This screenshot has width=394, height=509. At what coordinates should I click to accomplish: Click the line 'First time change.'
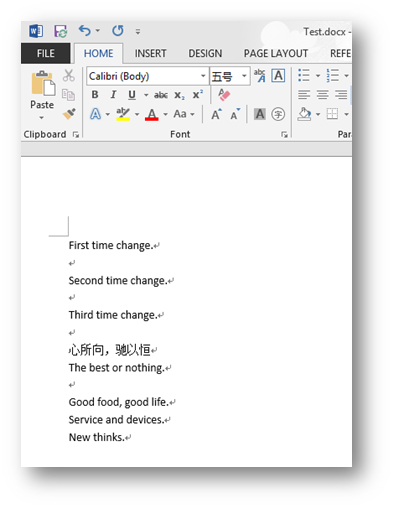[111, 246]
